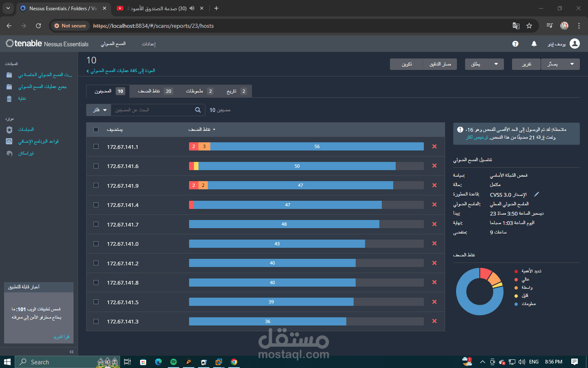Remove host 172.67.141.6 with red X
This screenshot has height=368, width=588.
point(434,166)
